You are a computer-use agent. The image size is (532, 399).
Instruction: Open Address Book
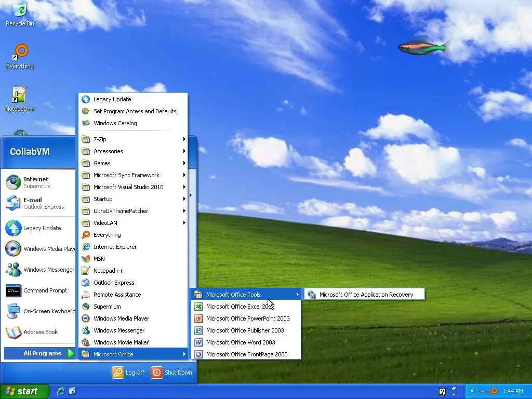tap(39, 332)
